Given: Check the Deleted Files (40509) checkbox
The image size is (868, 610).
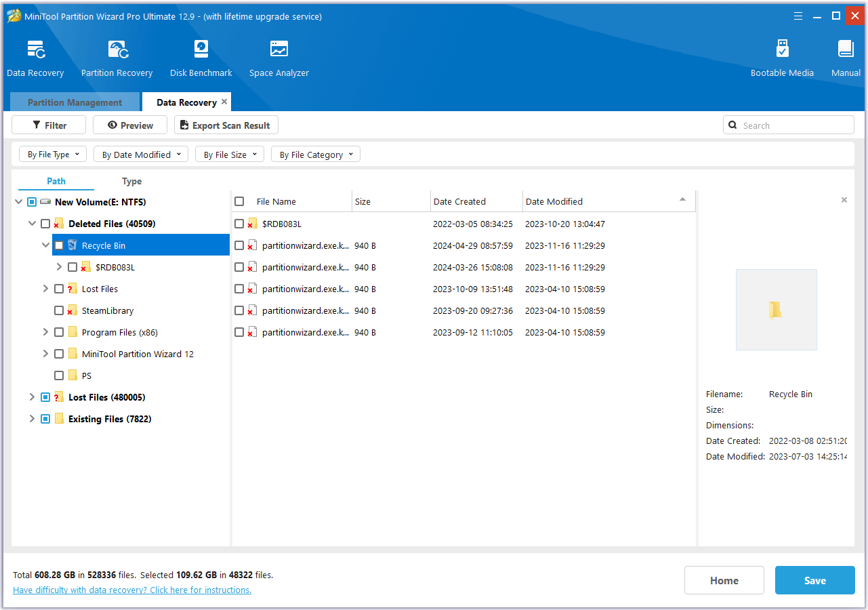Looking at the screenshot, I should 45,224.
